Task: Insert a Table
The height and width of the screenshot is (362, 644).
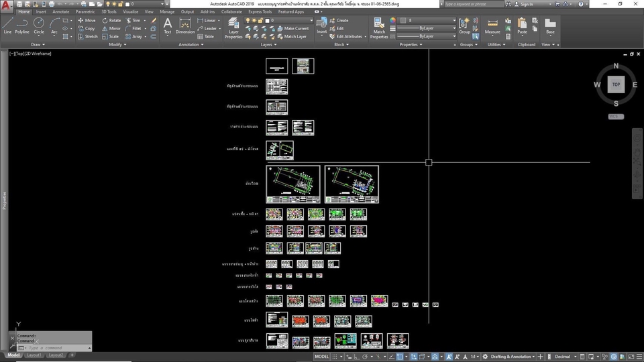Action: click(205, 36)
